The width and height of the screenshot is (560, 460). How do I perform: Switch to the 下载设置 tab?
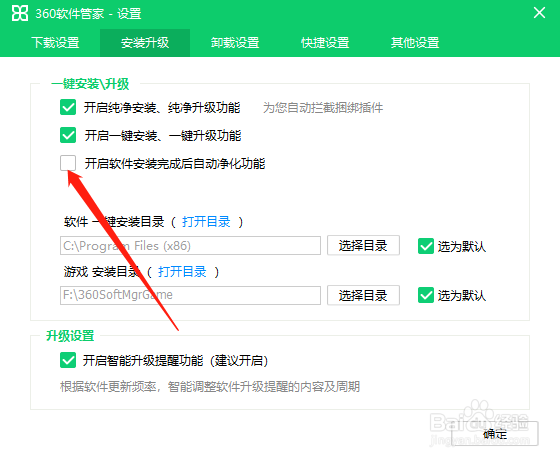[x=55, y=42]
